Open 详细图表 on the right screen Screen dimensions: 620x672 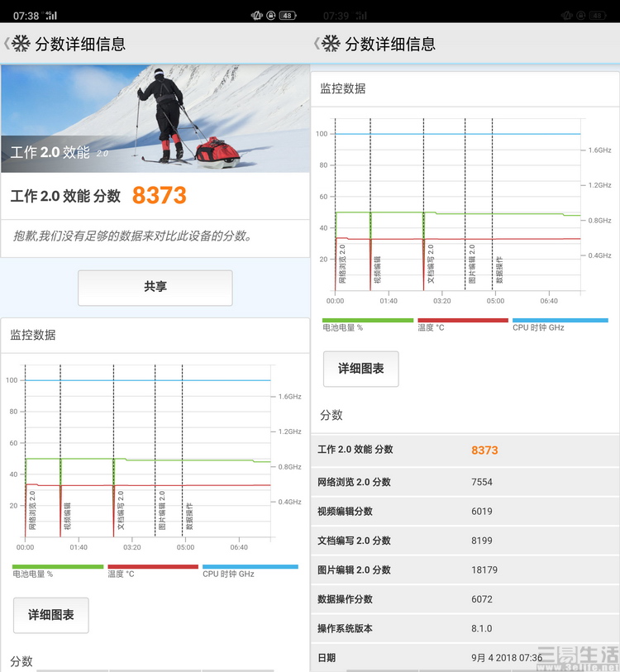coord(360,369)
